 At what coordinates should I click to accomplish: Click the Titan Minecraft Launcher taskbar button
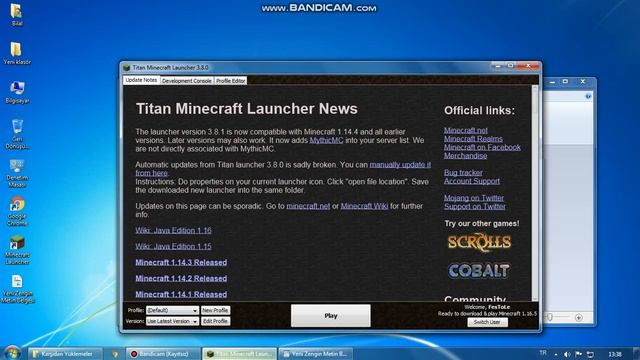(x=240, y=354)
